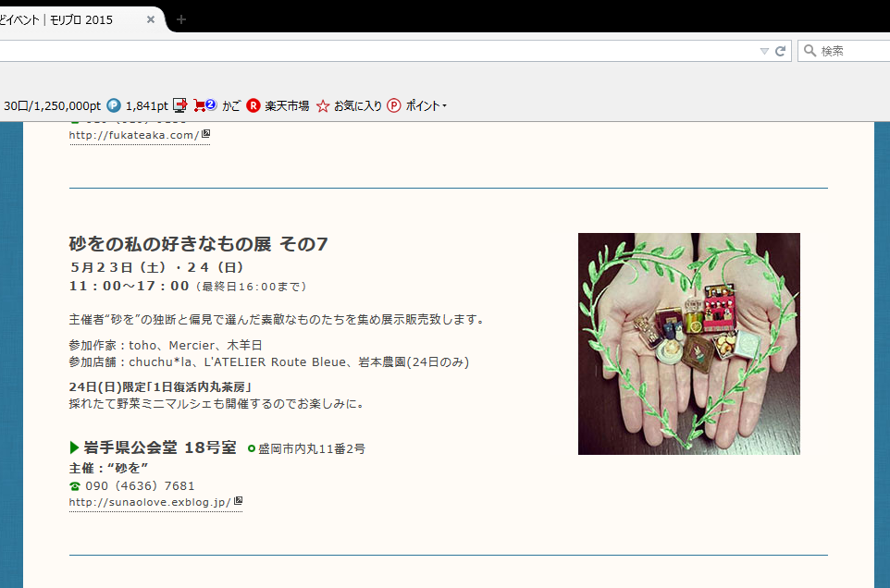Close the モリブロ 2015 browser tab
This screenshot has width=890, height=588.
151,19
